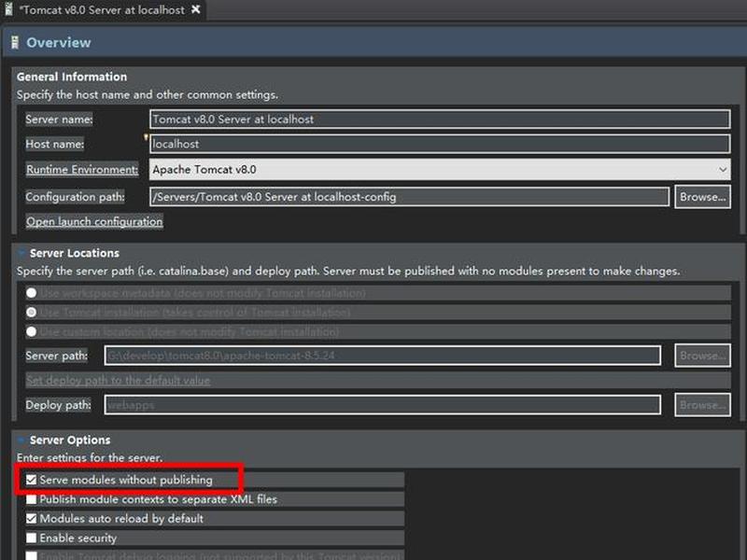Browse for the deploy path

702,405
